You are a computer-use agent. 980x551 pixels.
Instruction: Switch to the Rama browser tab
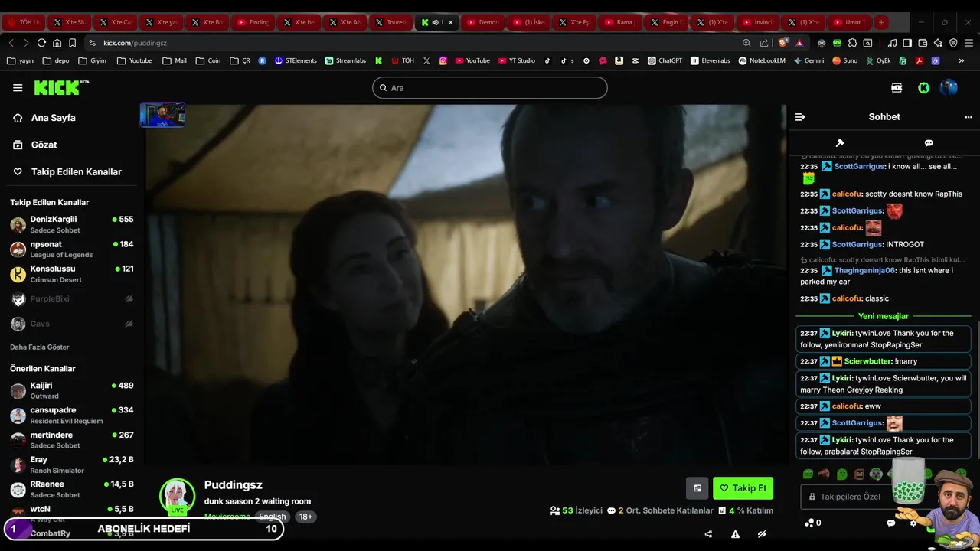(620, 22)
